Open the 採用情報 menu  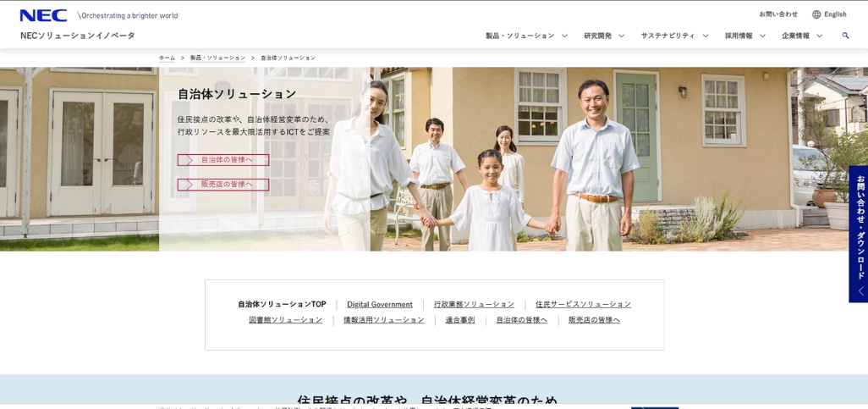coord(739,36)
